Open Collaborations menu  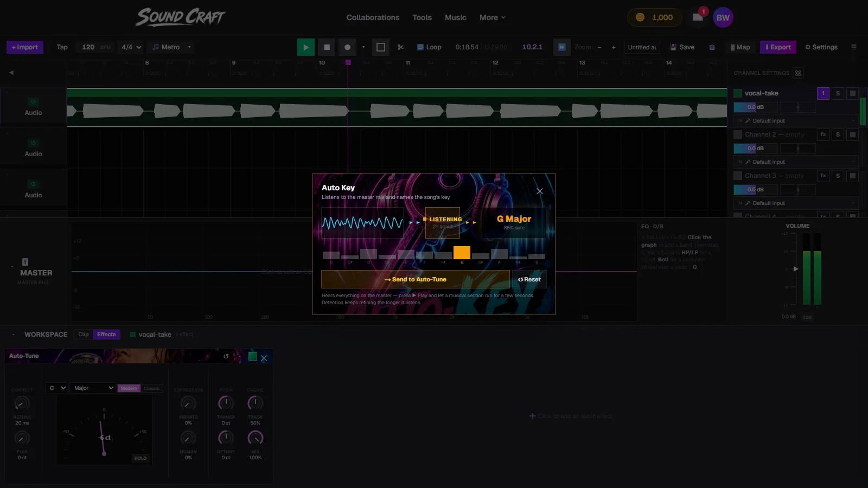point(373,17)
